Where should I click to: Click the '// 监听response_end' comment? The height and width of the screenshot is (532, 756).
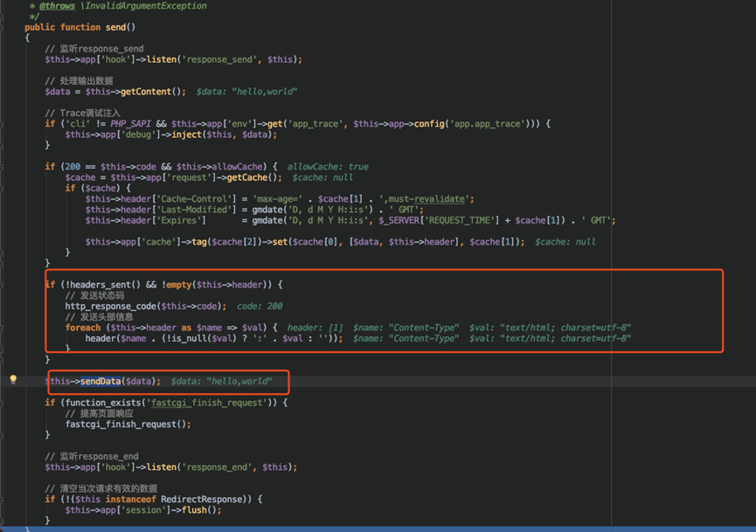[92, 456]
